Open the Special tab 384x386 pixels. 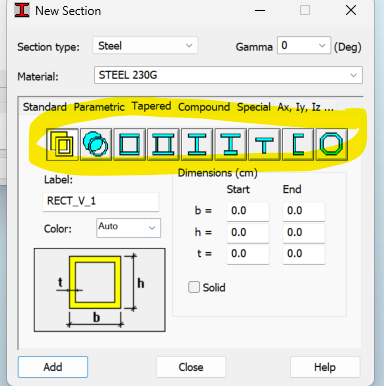[254, 107]
